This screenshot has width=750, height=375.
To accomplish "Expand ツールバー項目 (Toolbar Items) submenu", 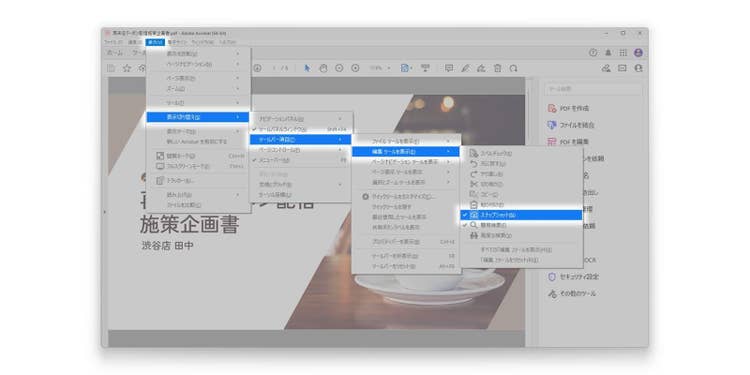I will click(x=301, y=139).
